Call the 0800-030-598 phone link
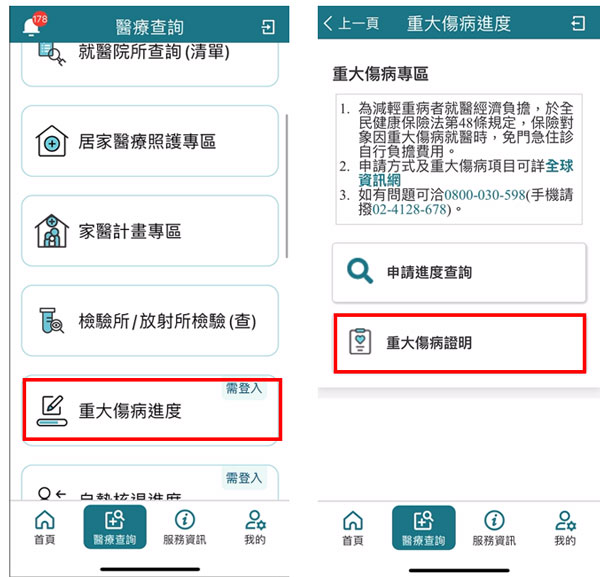The width and height of the screenshot is (600, 577). (x=485, y=195)
